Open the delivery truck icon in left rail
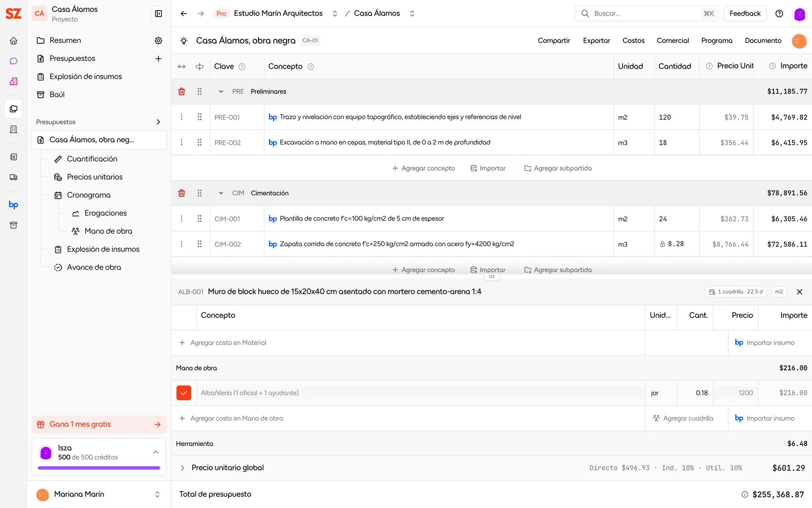Image resolution: width=812 pixels, height=508 pixels. click(14, 177)
